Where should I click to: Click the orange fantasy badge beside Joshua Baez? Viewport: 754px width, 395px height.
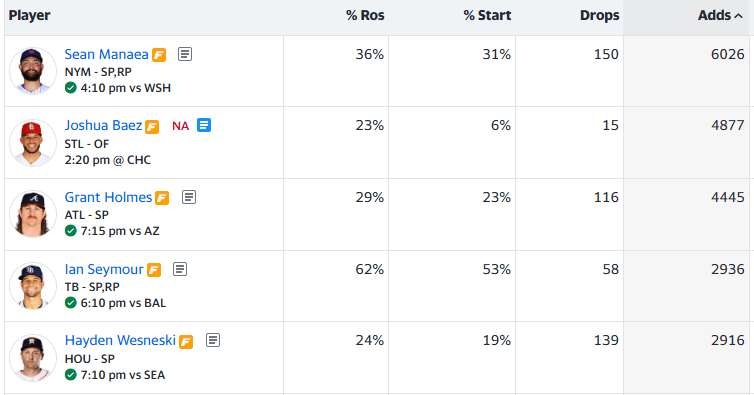click(152, 127)
